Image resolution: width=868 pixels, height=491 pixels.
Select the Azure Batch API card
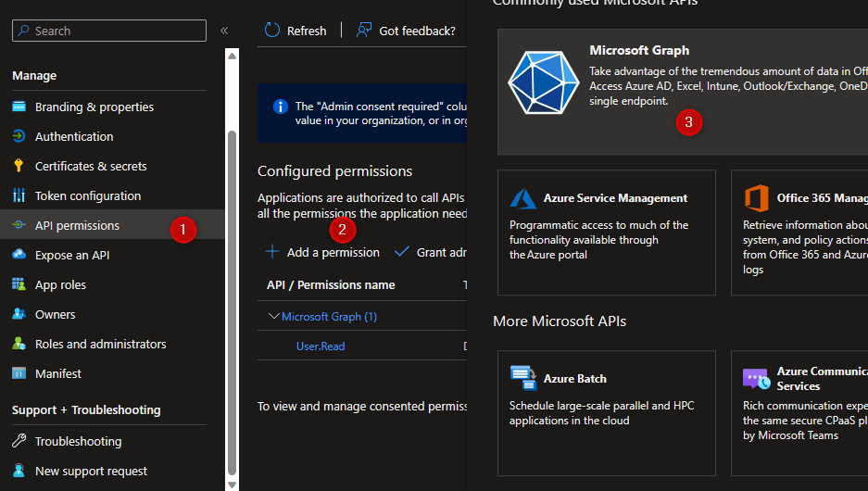tap(607, 413)
